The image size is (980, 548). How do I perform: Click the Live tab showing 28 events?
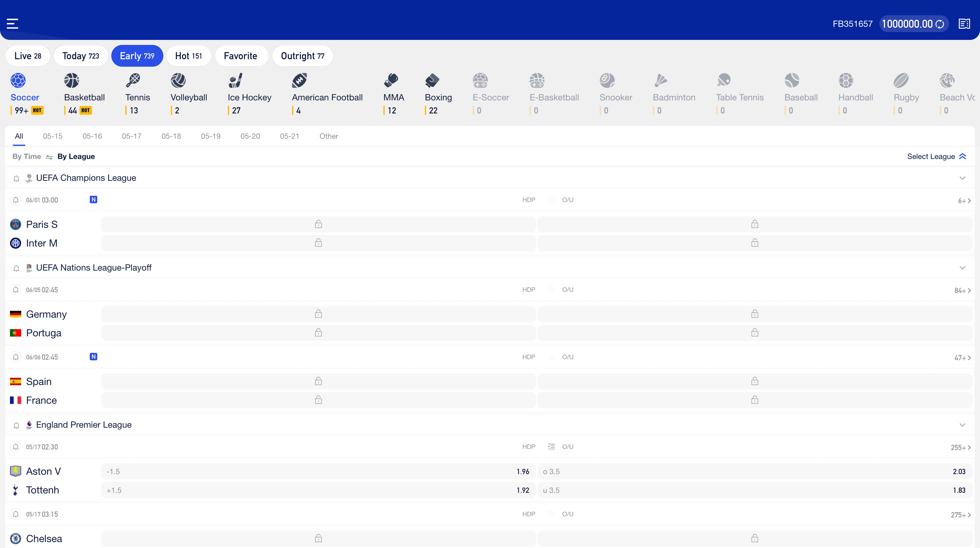click(27, 55)
